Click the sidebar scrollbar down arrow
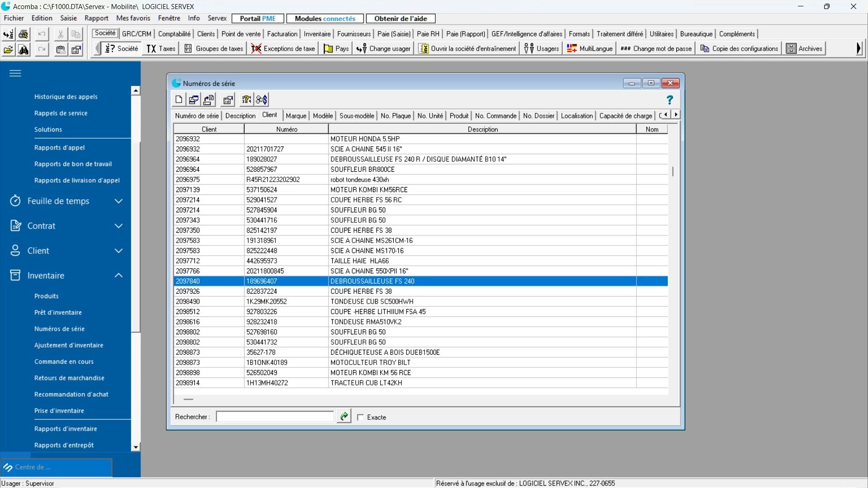The image size is (868, 488). click(x=136, y=447)
